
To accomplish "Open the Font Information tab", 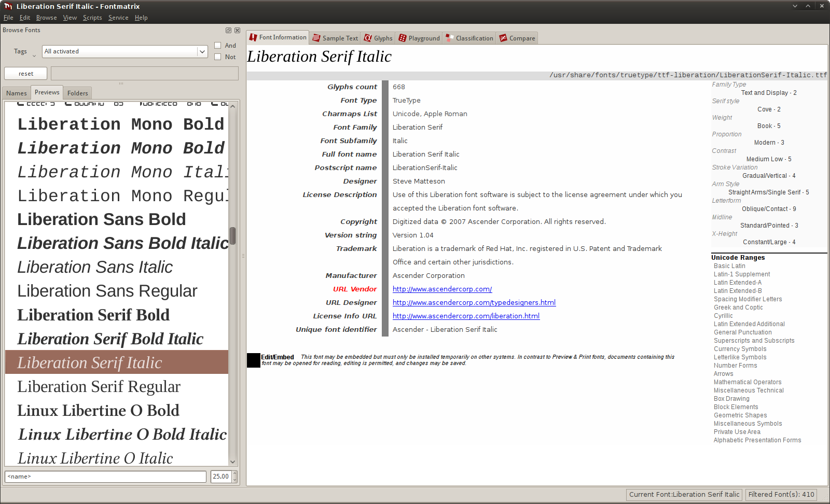I will click(x=278, y=37).
